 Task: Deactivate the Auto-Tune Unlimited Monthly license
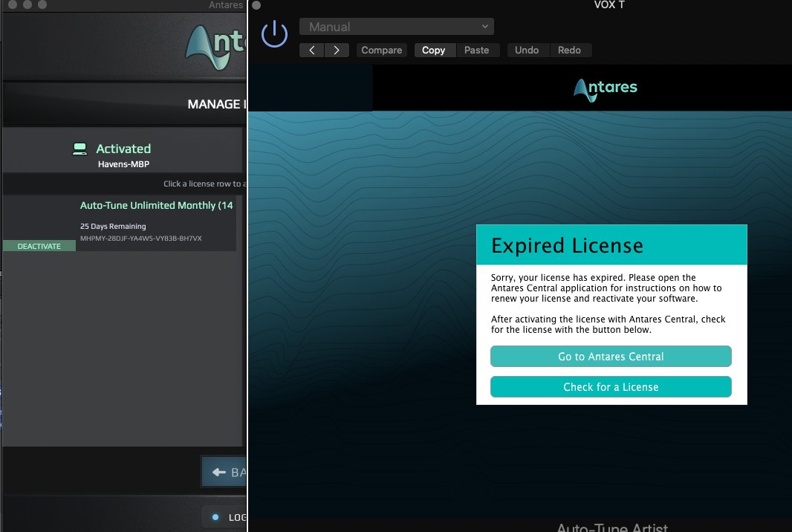click(x=39, y=246)
